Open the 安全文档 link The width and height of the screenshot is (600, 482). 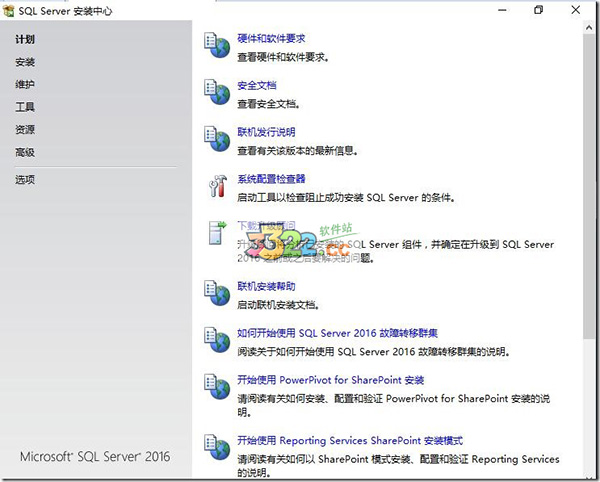(x=257, y=85)
